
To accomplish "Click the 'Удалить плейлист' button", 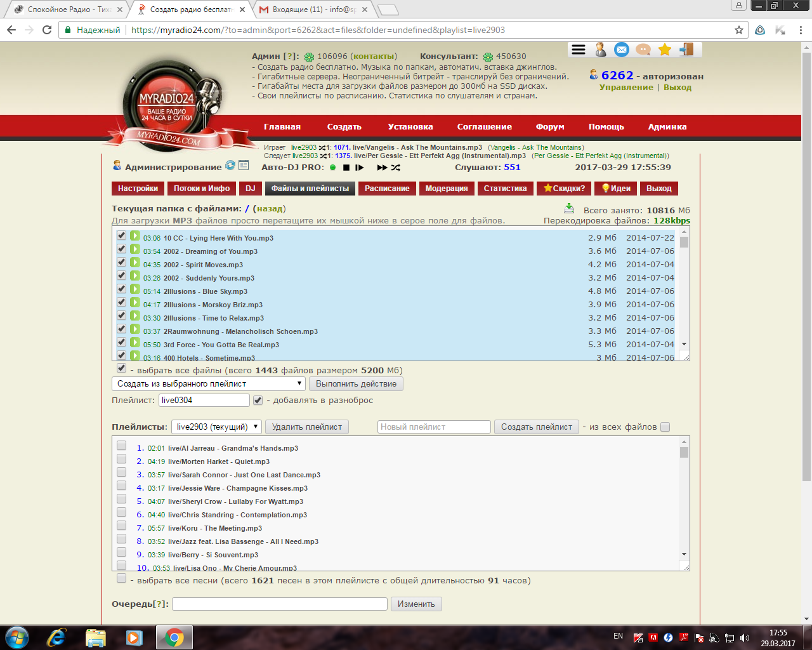I will point(307,427).
